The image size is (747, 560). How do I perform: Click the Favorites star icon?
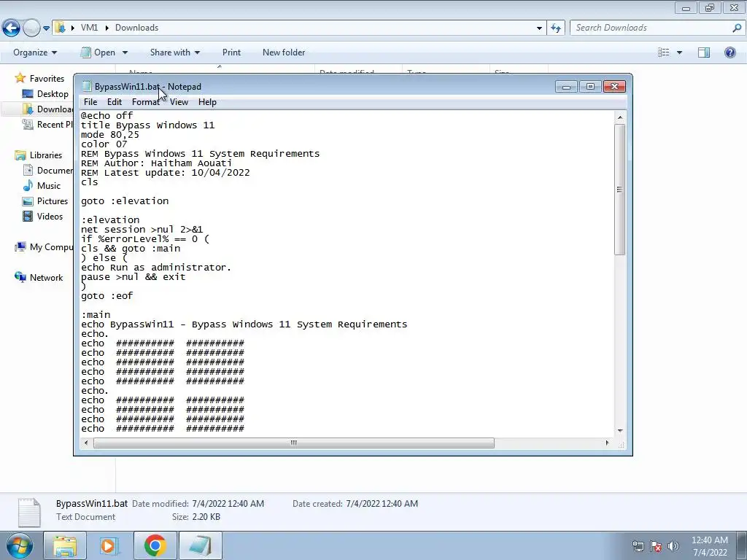pos(20,78)
